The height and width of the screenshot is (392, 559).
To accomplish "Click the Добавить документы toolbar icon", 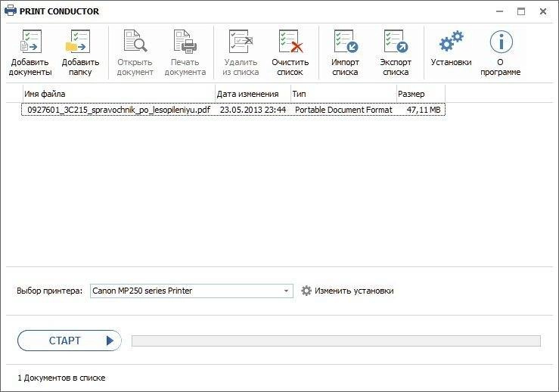I will click(31, 42).
